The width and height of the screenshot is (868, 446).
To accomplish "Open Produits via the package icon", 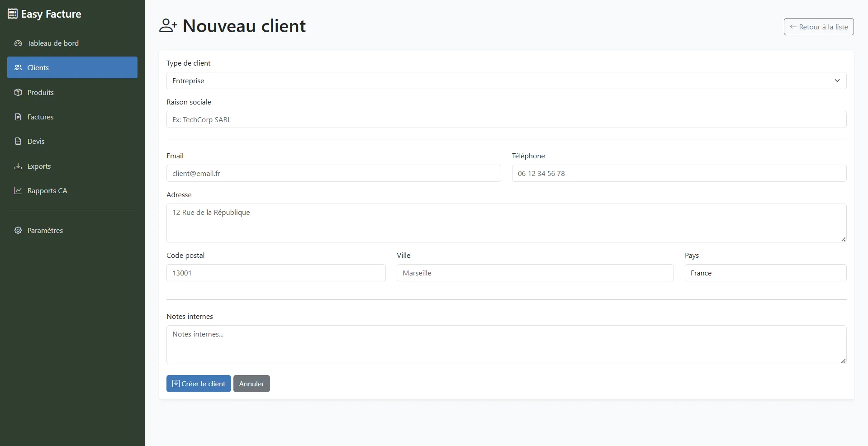I will [18, 92].
